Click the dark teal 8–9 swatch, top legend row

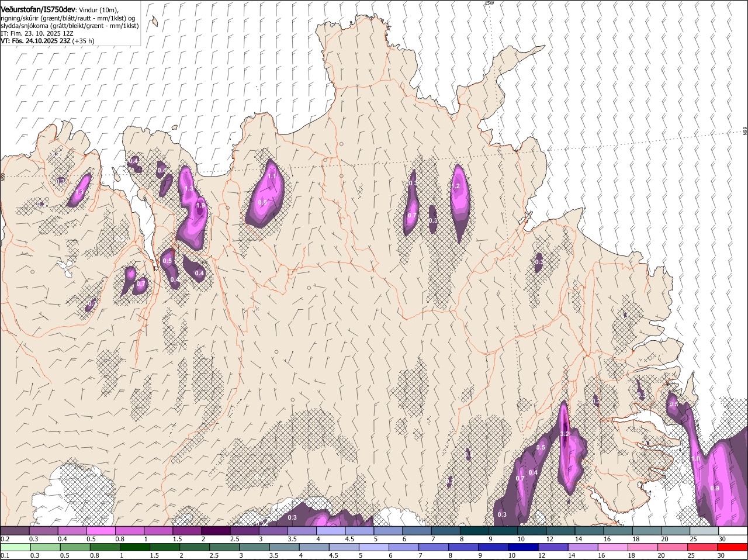click(x=475, y=531)
